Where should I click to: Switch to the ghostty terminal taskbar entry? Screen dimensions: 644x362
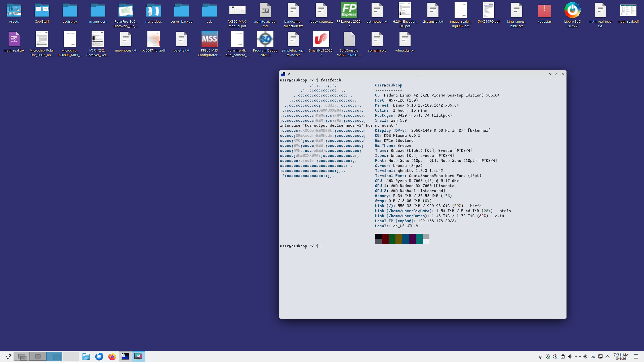click(x=125, y=356)
